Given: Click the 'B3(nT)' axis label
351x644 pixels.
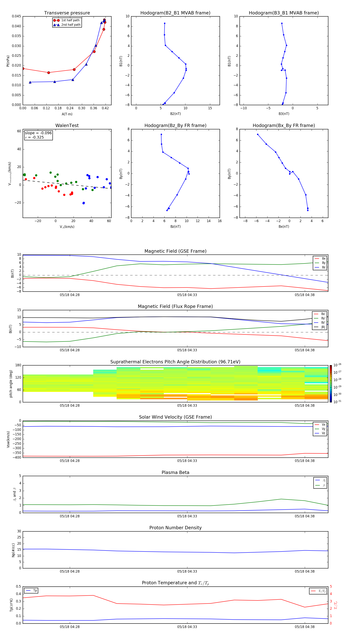Looking at the screenshot, I should (x=284, y=114).
